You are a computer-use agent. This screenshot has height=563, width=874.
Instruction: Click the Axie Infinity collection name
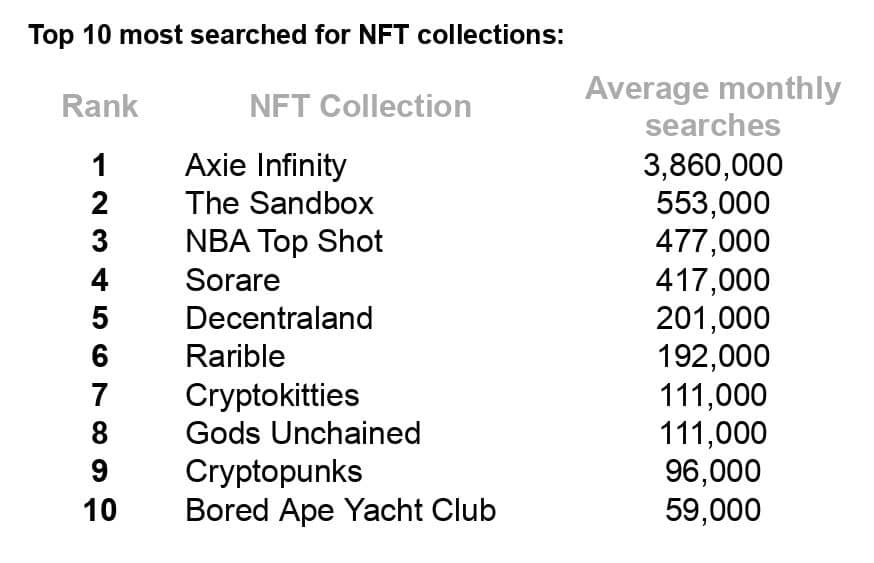(x=266, y=166)
